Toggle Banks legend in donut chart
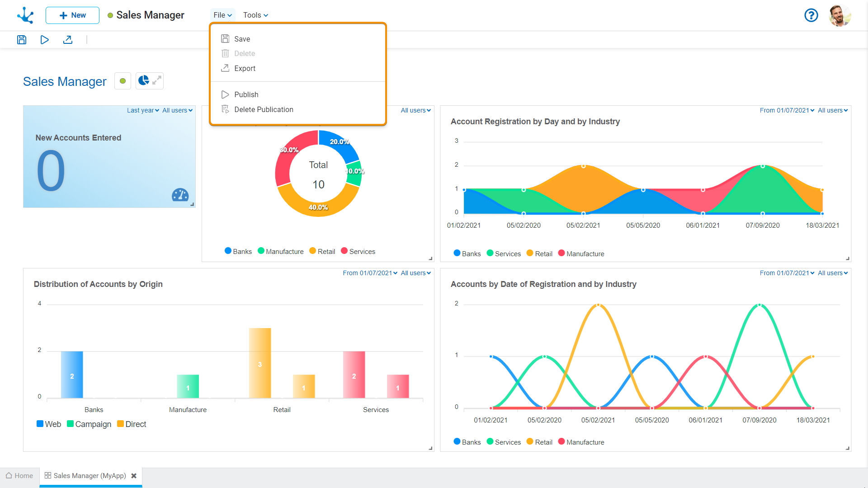The image size is (868, 488). (238, 251)
